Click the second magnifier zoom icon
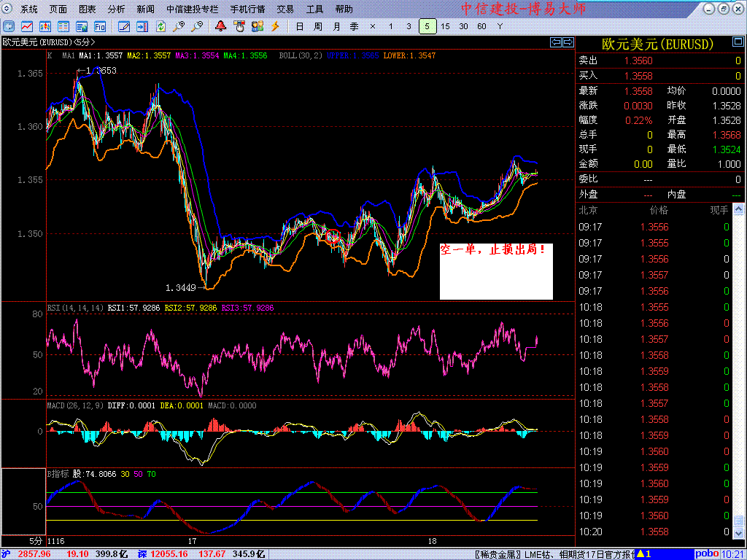Screen dimensions: 747x560 click(197, 26)
